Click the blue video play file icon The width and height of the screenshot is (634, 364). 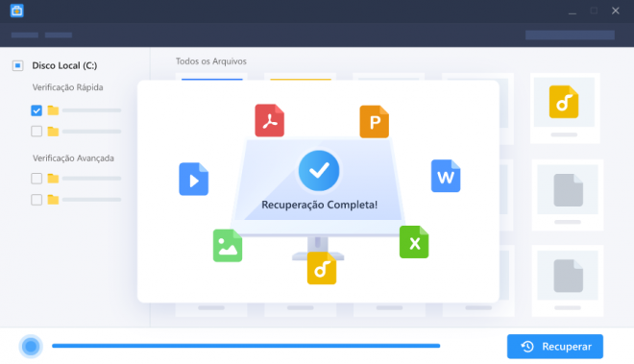coord(194,179)
